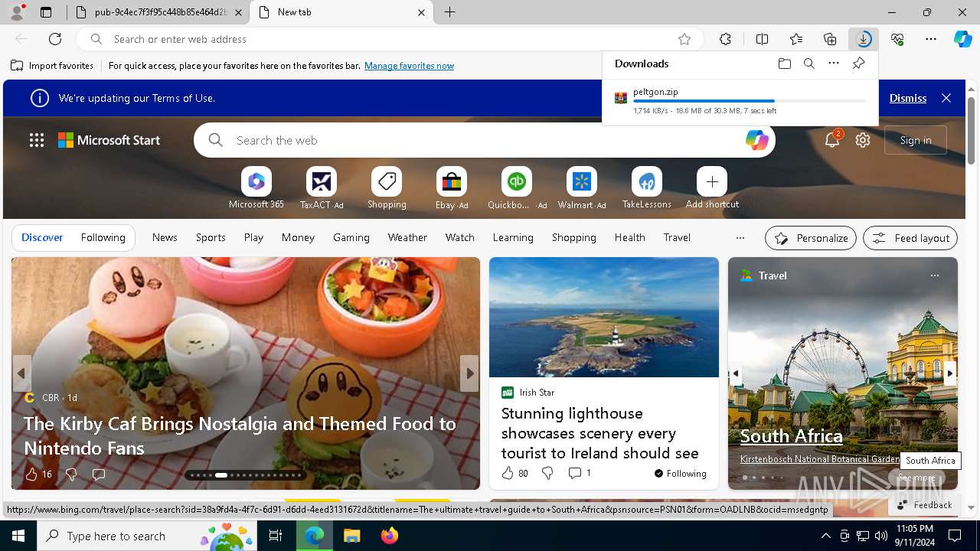This screenshot has height=551, width=980.
Task: Open Browser essentials heart icon
Action: pos(897,39)
